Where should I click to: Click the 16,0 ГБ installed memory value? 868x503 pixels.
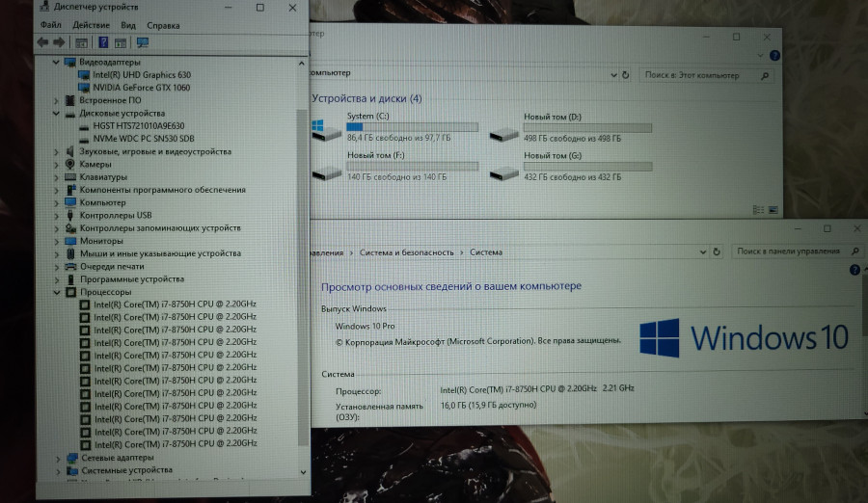(x=488, y=405)
